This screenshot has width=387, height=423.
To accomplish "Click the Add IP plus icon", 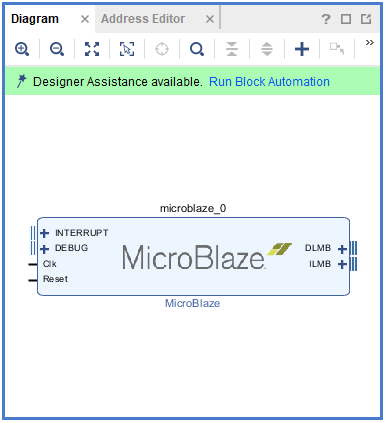I will pyautogui.click(x=302, y=49).
